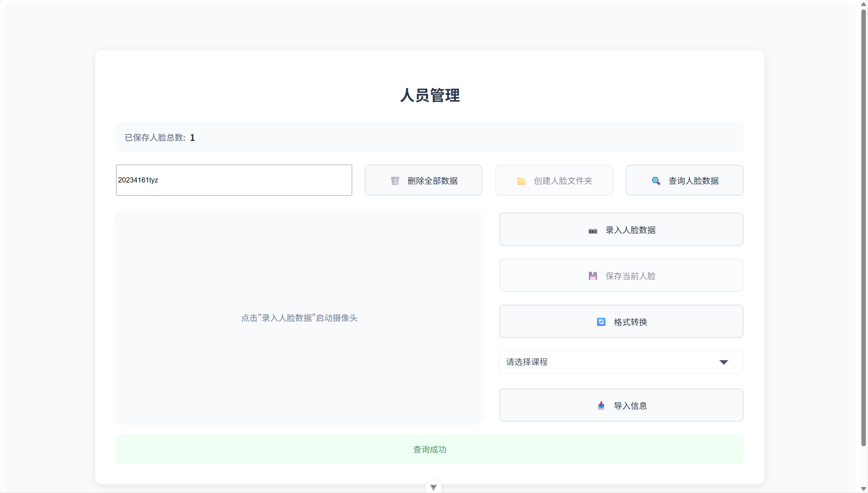Viewport: 868px width, 493px height.
Task: Click the import information inbox icon
Action: pos(601,405)
